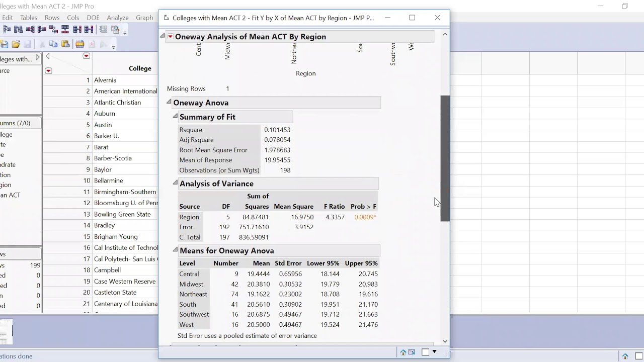Click the Transpose zigzag table icon
Viewport: 644px width, 362px height.
[x=53, y=29]
